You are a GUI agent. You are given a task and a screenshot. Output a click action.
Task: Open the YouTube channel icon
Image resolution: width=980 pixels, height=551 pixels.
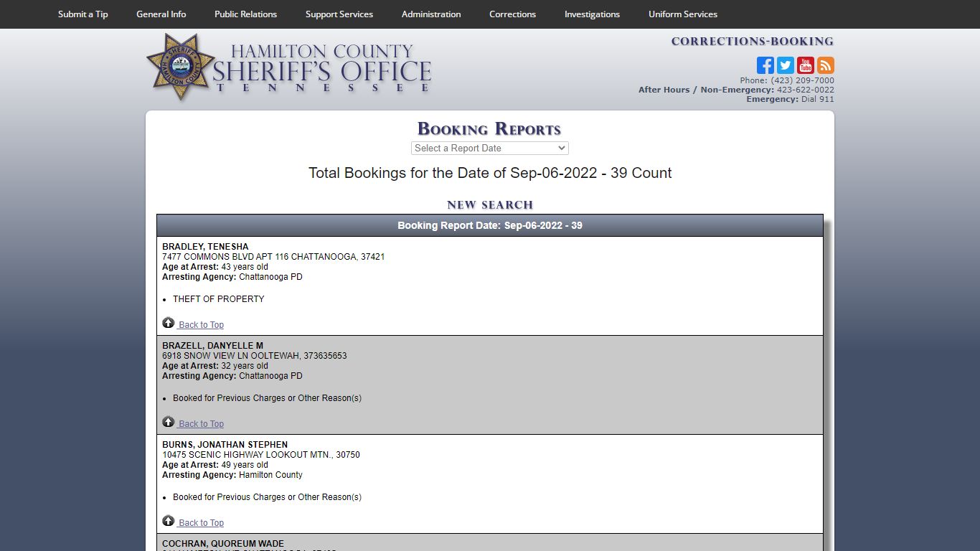click(806, 65)
